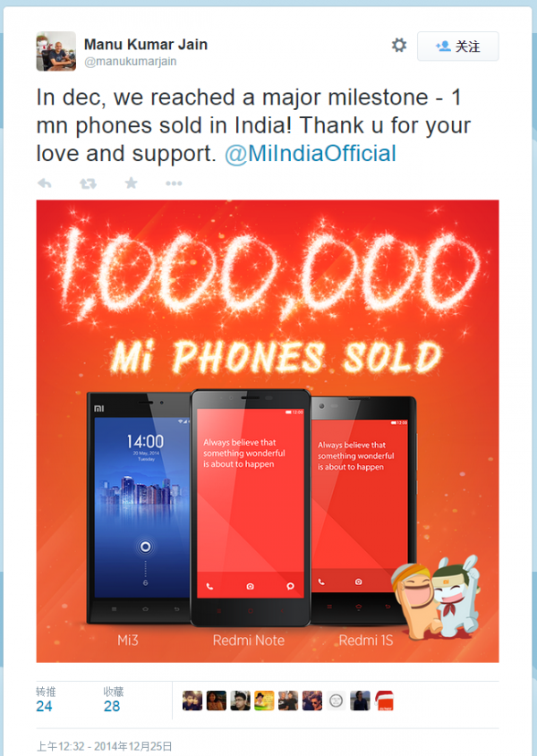Click the white circular logo avatar
The height and width of the screenshot is (756, 537).
pyautogui.click(x=336, y=701)
